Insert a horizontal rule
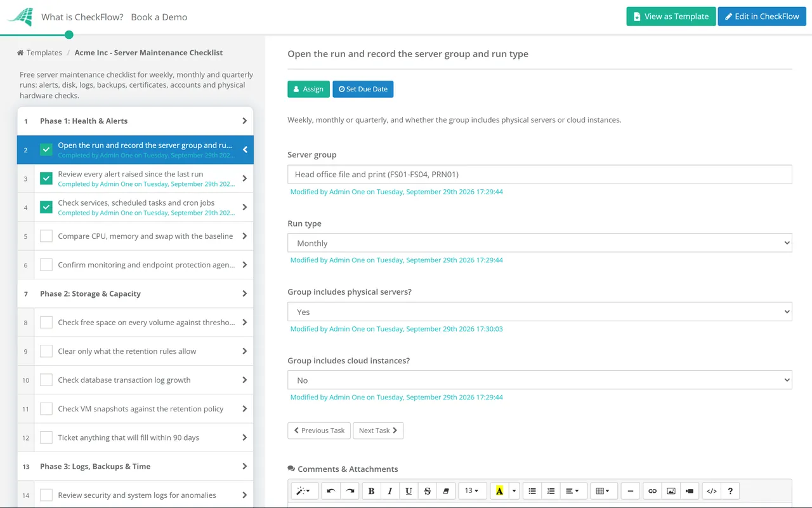The height and width of the screenshot is (508, 812). [x=630, y=491]
